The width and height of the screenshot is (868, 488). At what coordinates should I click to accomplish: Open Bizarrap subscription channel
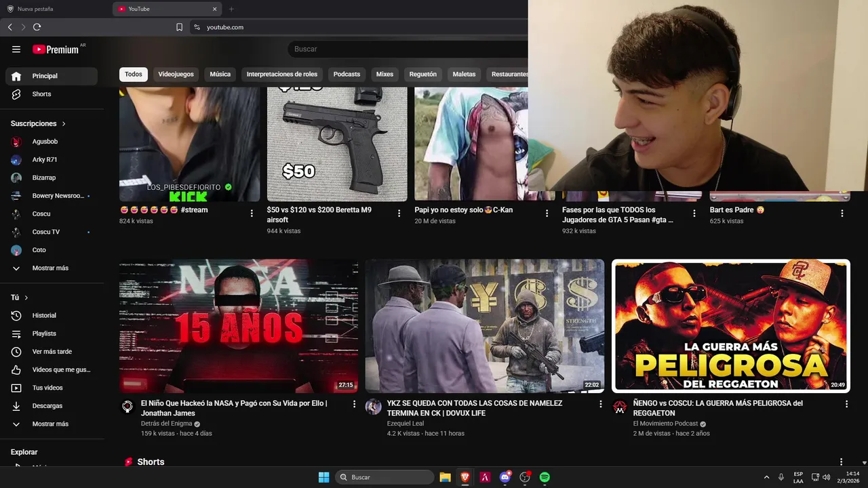click(52, 178)
